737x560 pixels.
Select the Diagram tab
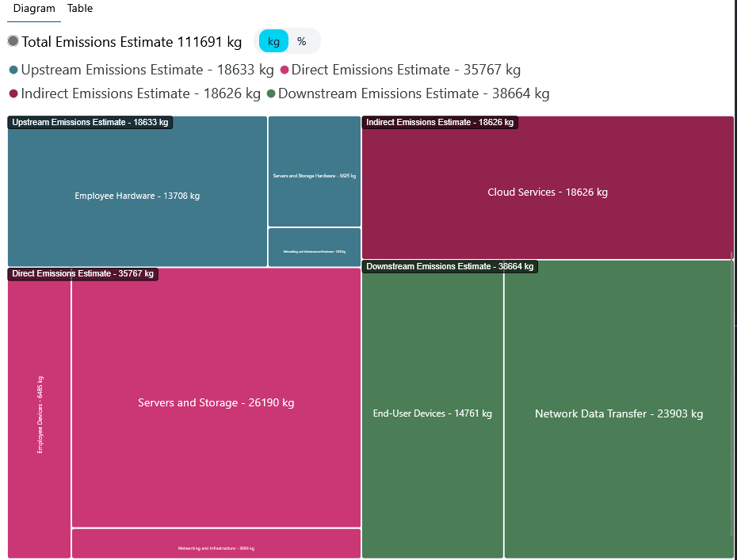34,9
